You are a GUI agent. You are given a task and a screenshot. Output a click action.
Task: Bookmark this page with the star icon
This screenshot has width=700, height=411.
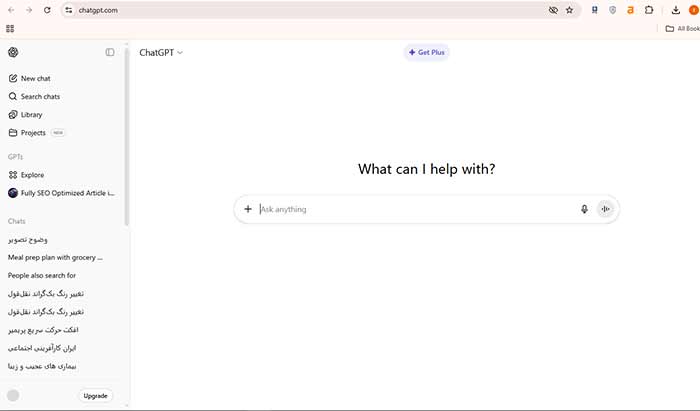pos(569,10)
